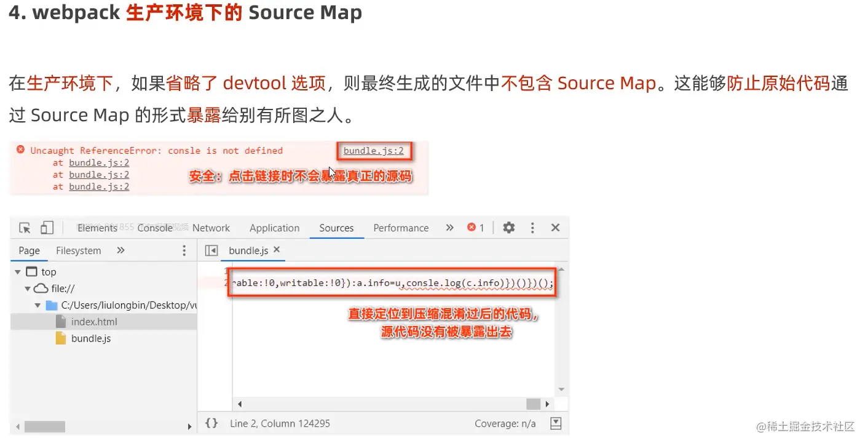Activate the inspect element selector icon
Screen dimensions: 868x446
[x=25, y=228]
